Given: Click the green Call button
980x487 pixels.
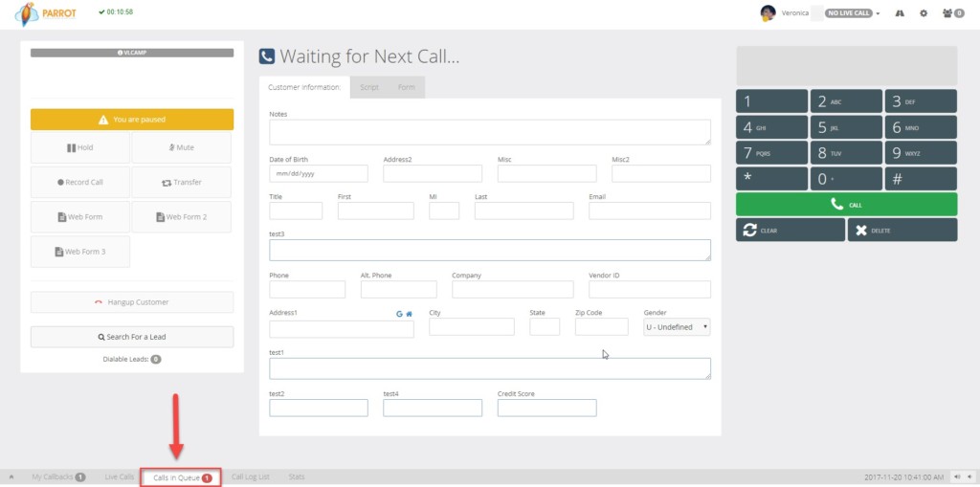Looking at the screenshot, I should [x=846, y=205].
